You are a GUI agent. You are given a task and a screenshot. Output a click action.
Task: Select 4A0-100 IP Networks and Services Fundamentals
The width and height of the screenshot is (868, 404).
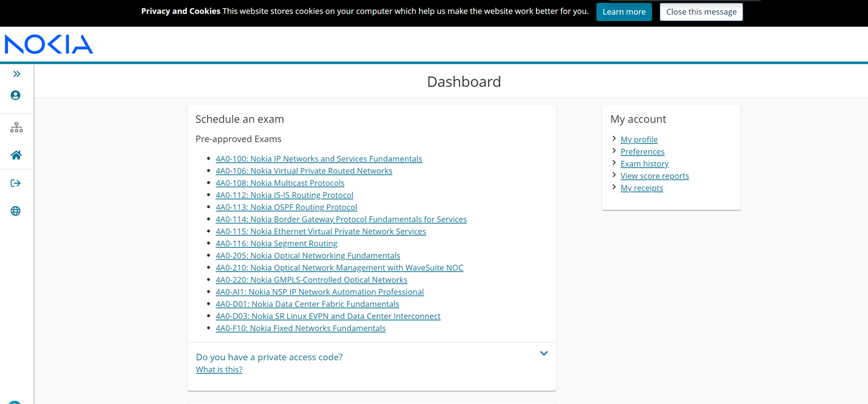coord(319,159)
